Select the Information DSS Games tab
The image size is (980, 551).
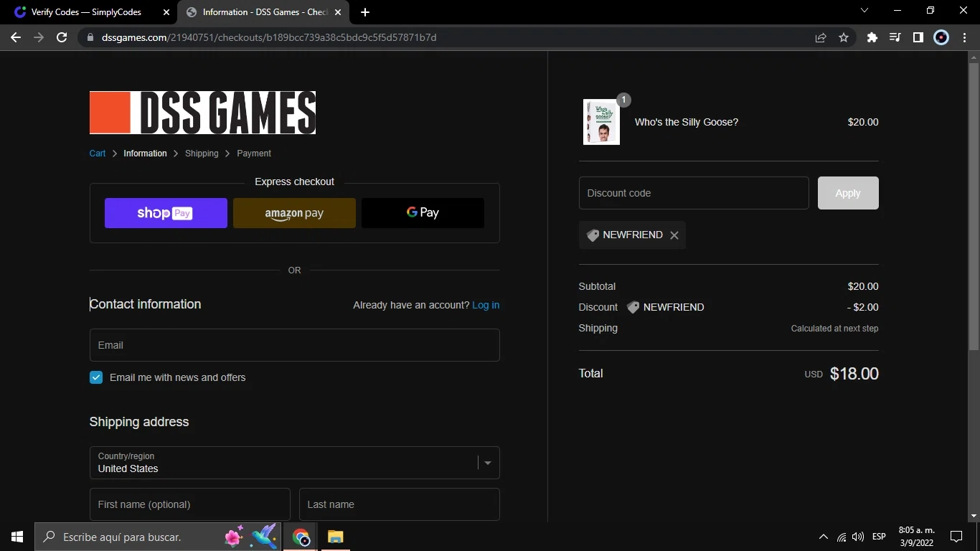[x=263, y=12]
